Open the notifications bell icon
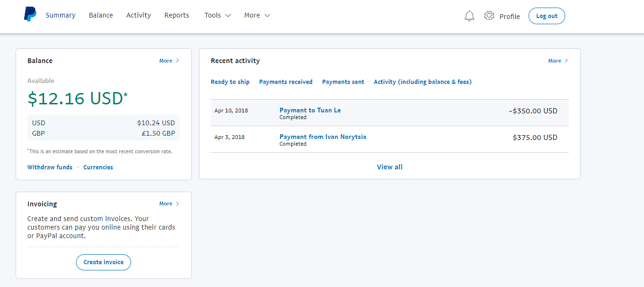The height and width of the screenshot is (287, 644). coord(469,16)
